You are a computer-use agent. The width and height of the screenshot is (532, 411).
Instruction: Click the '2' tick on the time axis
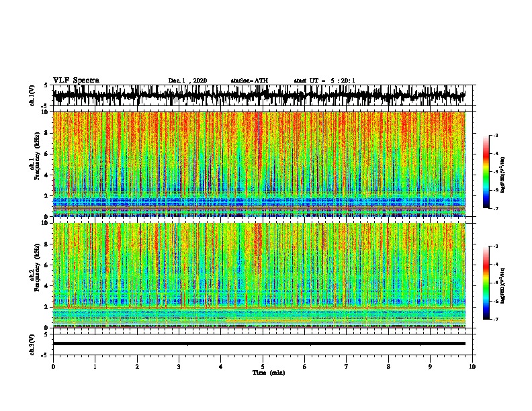[137, 367]
